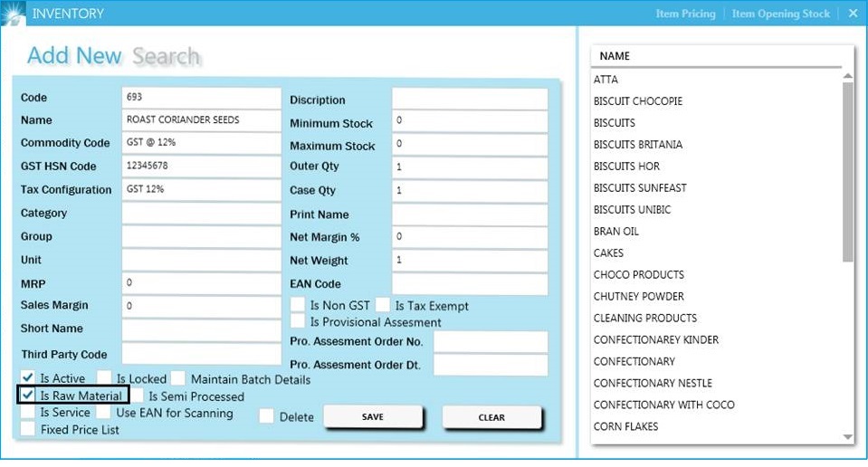Click the EAN Code field
868x467 pixels.
(470, 284)
